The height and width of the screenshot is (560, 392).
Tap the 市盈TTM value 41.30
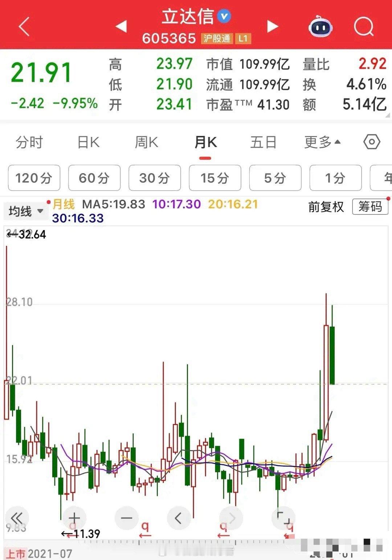point(273,105)
